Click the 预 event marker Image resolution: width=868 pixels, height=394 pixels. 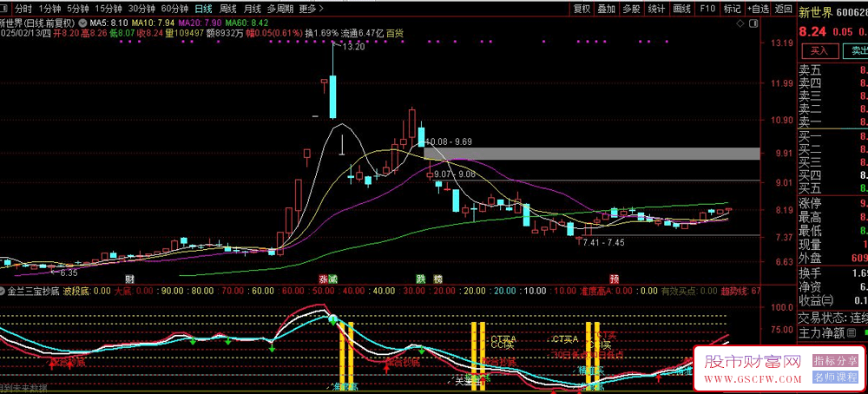(x=614, y=279)
